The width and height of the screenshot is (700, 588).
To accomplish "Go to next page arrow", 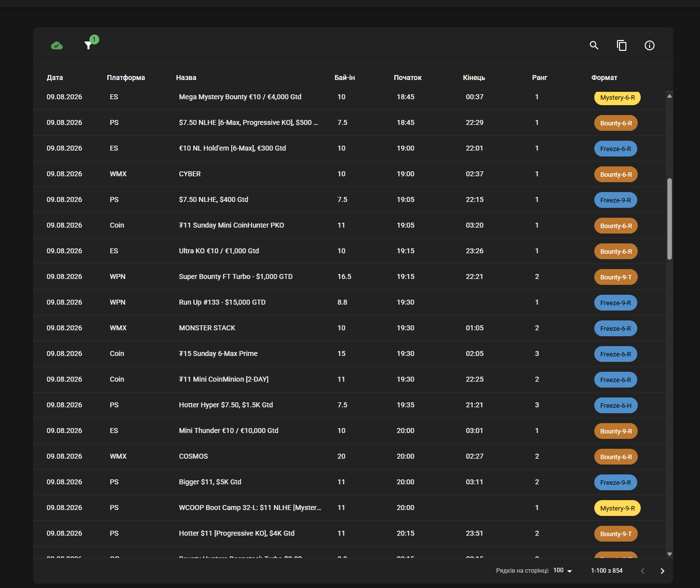I will (x=662, y=571).
